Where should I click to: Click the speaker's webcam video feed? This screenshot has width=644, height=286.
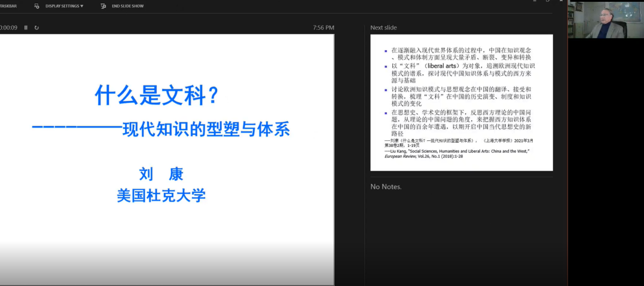point(605,20)
